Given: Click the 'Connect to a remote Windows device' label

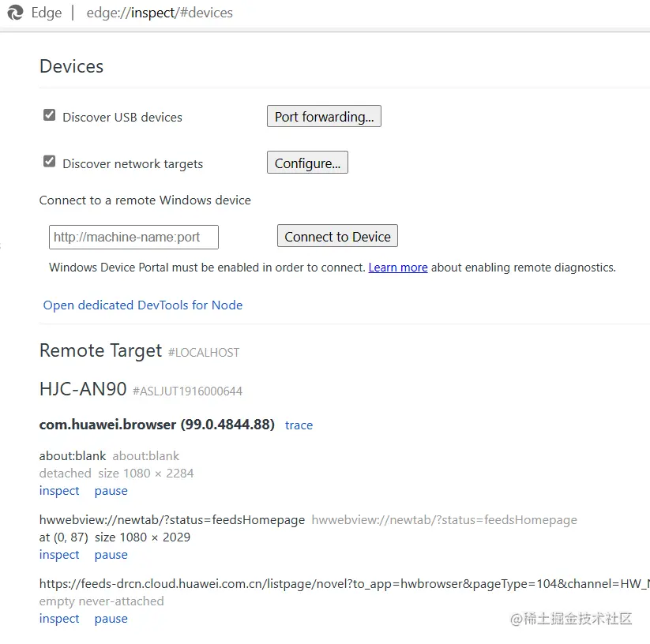Looking at the screenshot, I should tap(145, 200).
